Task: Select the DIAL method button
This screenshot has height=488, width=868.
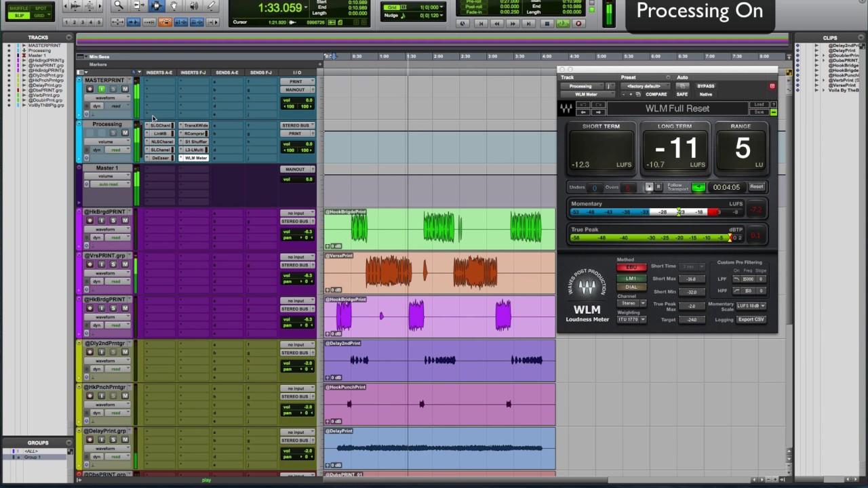Action: pos(631,287)
